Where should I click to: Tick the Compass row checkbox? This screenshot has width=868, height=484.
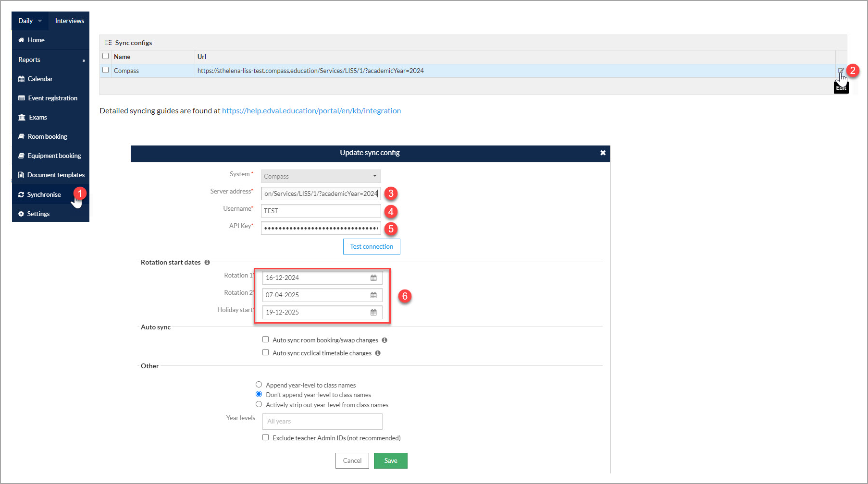pos(106,70)
